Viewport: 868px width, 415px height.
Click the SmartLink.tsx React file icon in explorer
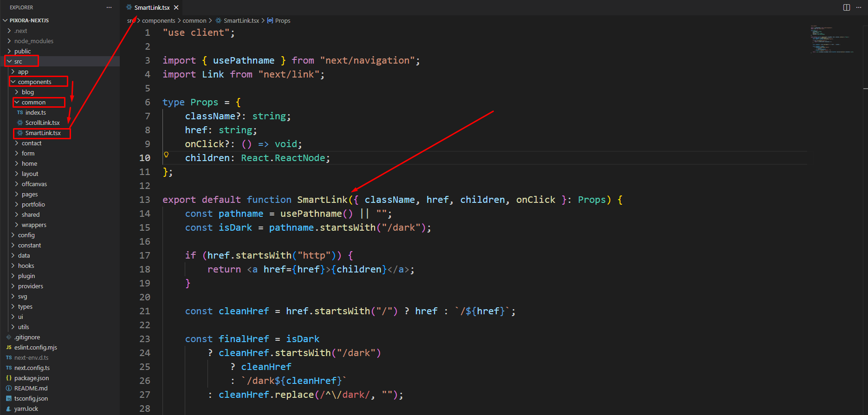[20, 133]
